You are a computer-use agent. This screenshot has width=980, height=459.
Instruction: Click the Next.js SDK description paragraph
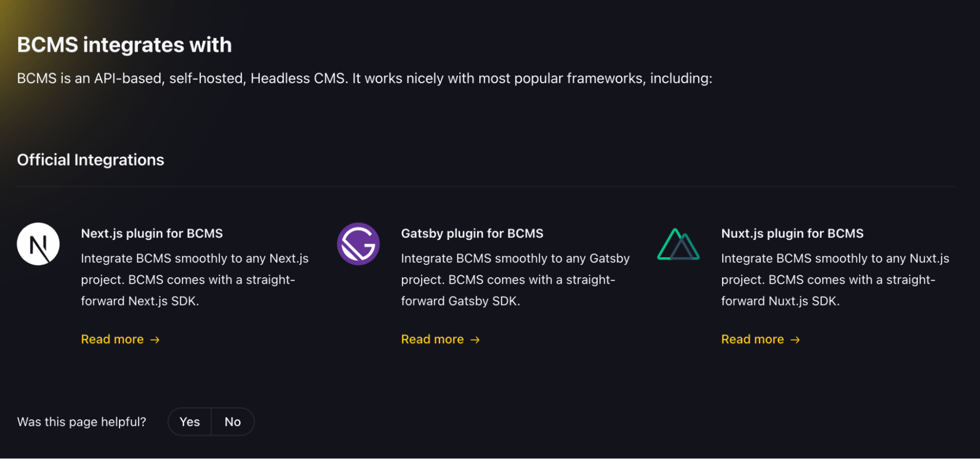point(195,280)
